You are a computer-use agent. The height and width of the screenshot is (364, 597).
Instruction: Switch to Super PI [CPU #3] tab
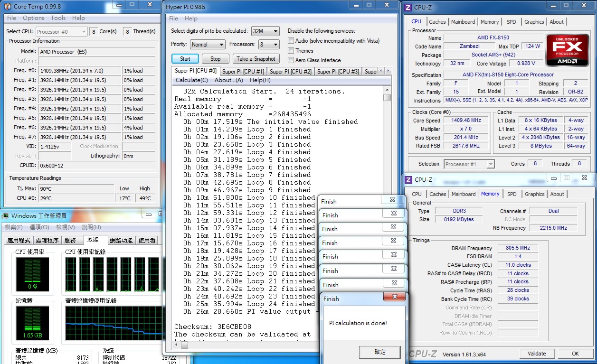[338, 72]
